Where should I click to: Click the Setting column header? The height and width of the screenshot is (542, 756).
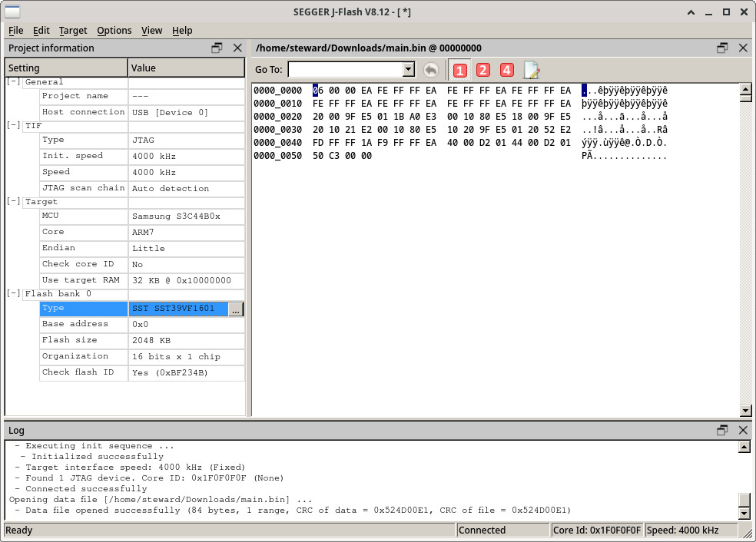(x=67, y=68)
